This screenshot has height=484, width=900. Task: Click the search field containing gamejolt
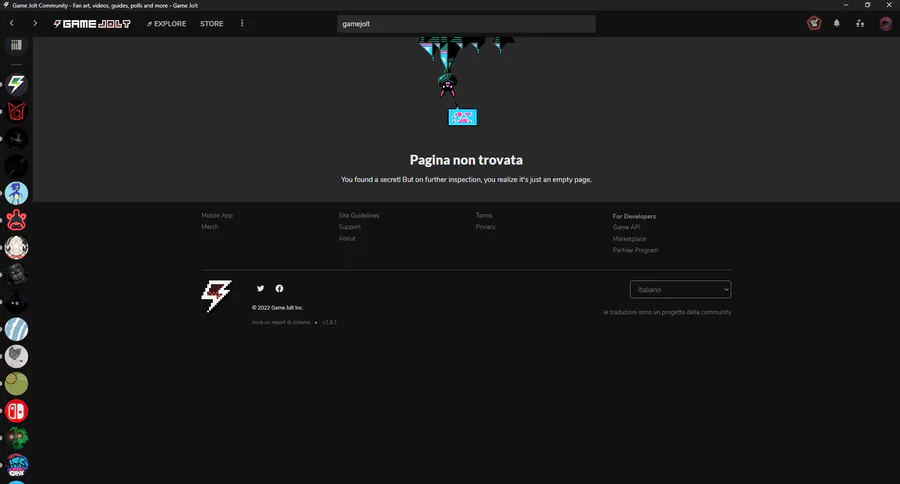[x=466, y=24]
